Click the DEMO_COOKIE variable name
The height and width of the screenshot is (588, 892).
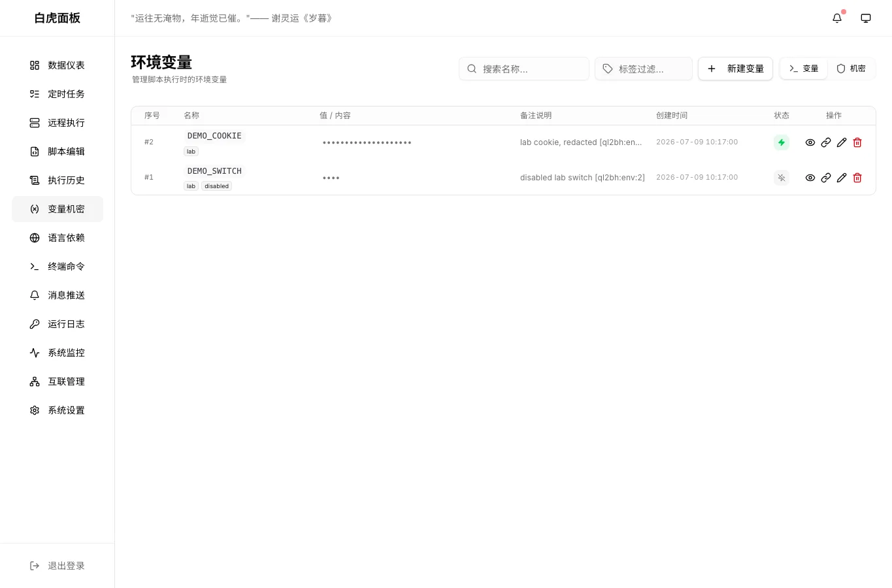[x=214, y=136]
